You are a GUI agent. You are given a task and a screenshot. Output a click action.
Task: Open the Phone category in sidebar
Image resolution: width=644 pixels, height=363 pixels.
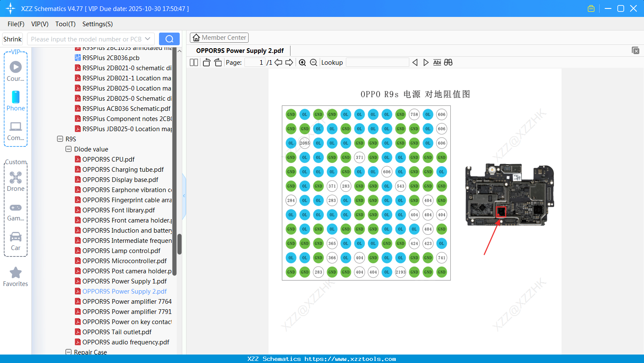[16, 101]
